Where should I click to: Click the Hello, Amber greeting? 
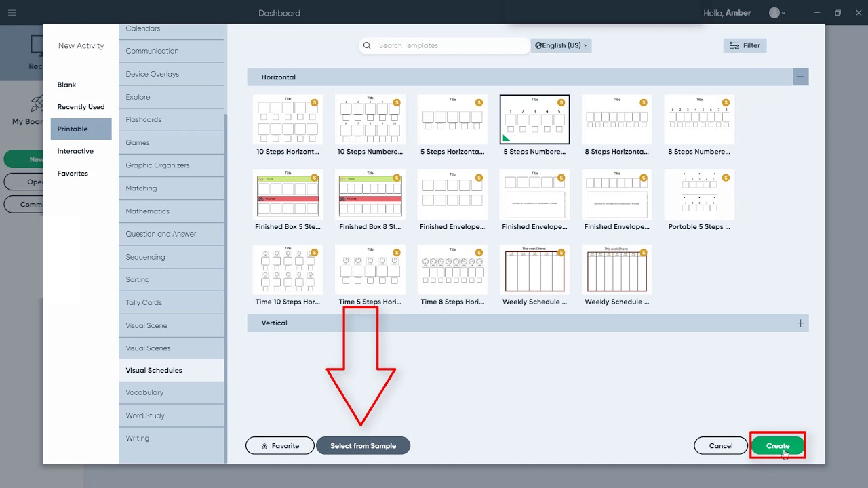(727, 13)
